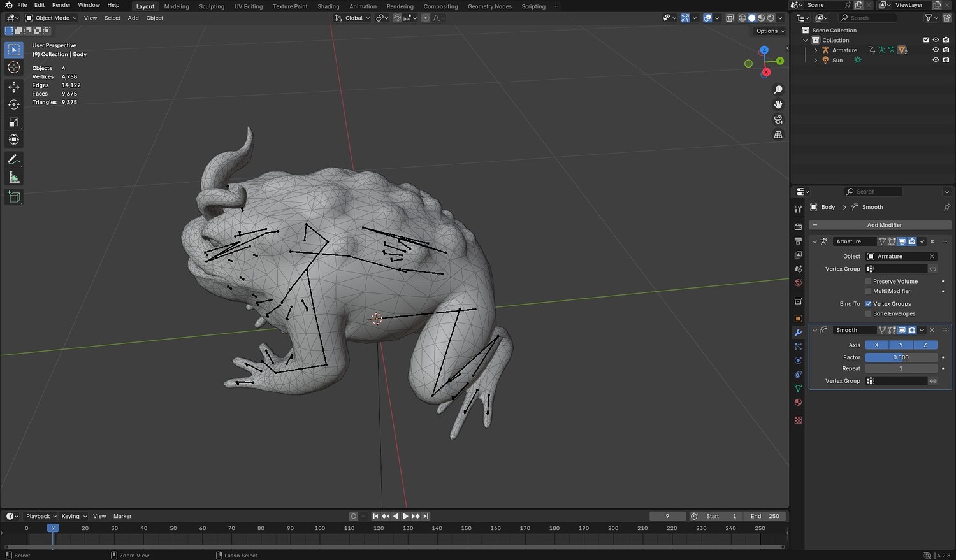
Task: Click the Add Cube tool icon
Action: click(x=13, y=197)
